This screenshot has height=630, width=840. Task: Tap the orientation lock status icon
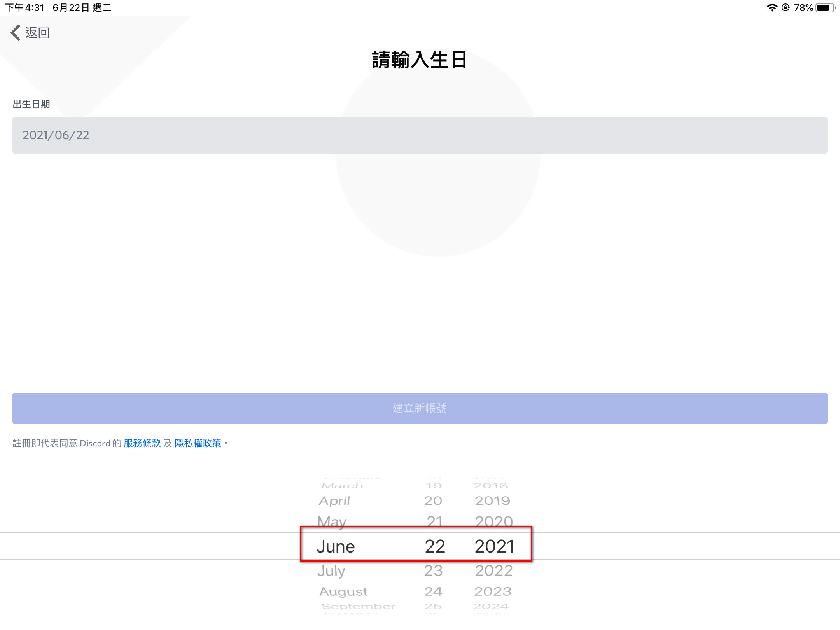pyautogui.click(x=786, y=8)
